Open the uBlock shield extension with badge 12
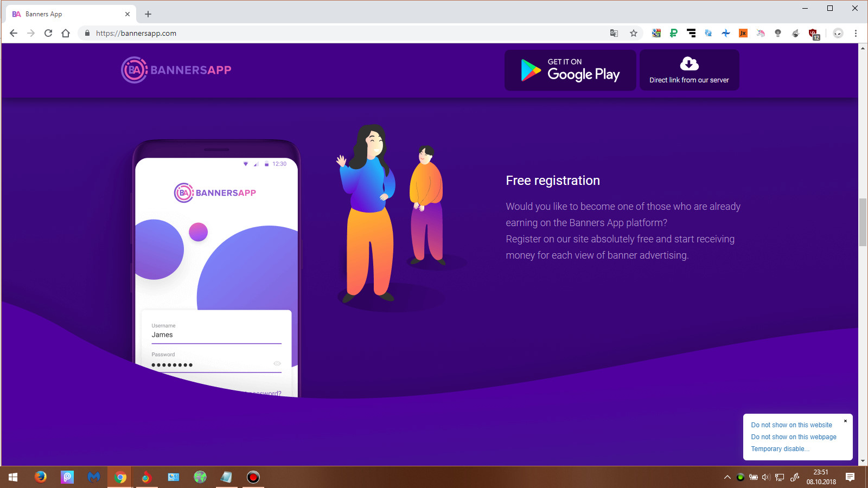Viewport: 868px width, 488px height. (x=814, y=34)
